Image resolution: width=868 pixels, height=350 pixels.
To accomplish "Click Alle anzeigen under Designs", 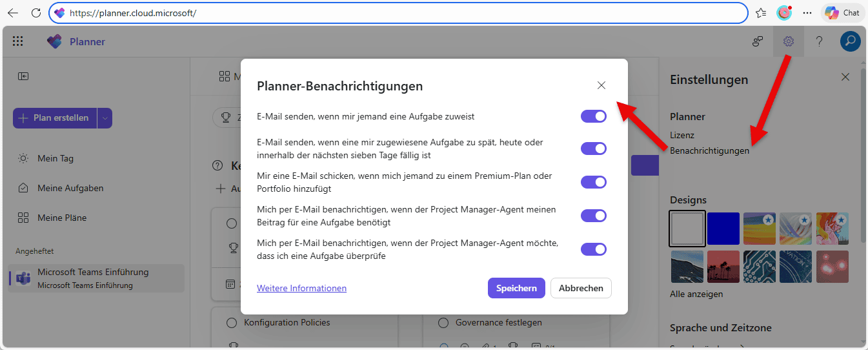I will [696, 294].
